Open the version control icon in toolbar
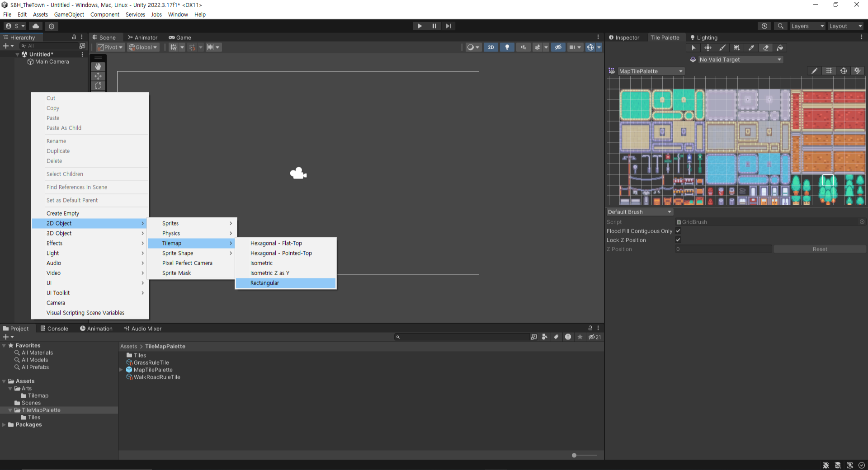The image size is (868, 470). 52,26
